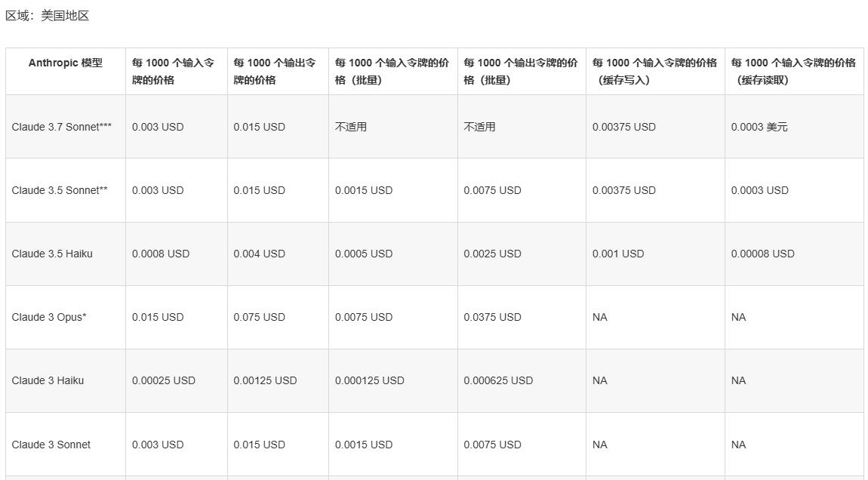Screen dimensions: 868x480
Task: Click the "0.0375 USD" batch output price
Action: [492, 317]
